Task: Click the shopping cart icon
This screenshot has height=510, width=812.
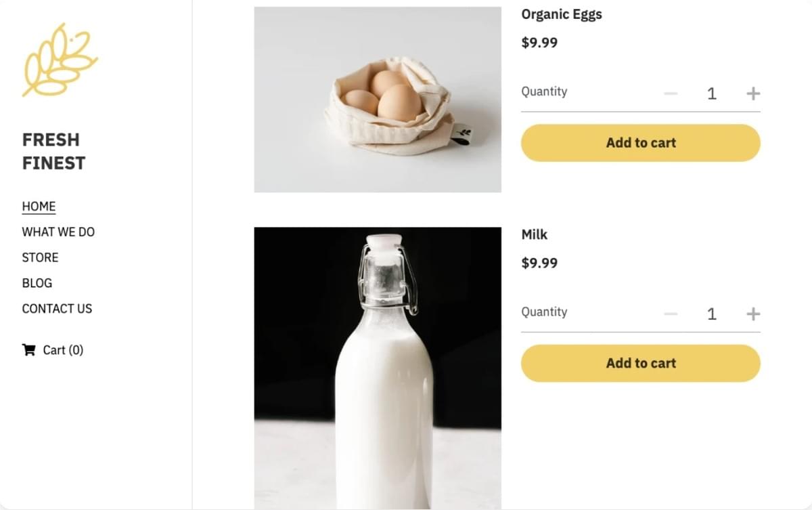Action: pyautogui.click(x=28, y=350)
